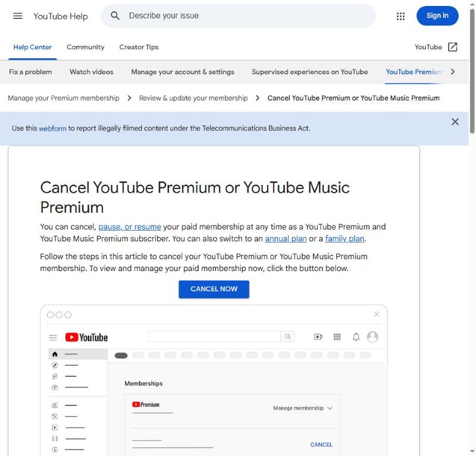Click Manage your Premium membership breadcrumb

coord(64,98)
